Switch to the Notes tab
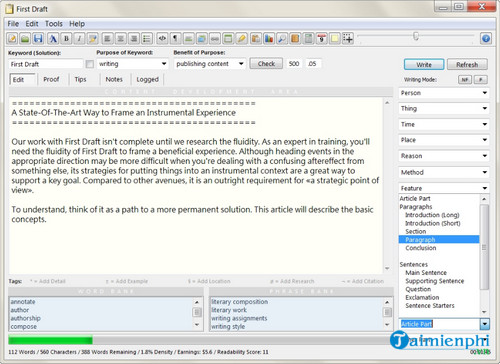Viewport: 500px width, 364px height. click(114, 79)
